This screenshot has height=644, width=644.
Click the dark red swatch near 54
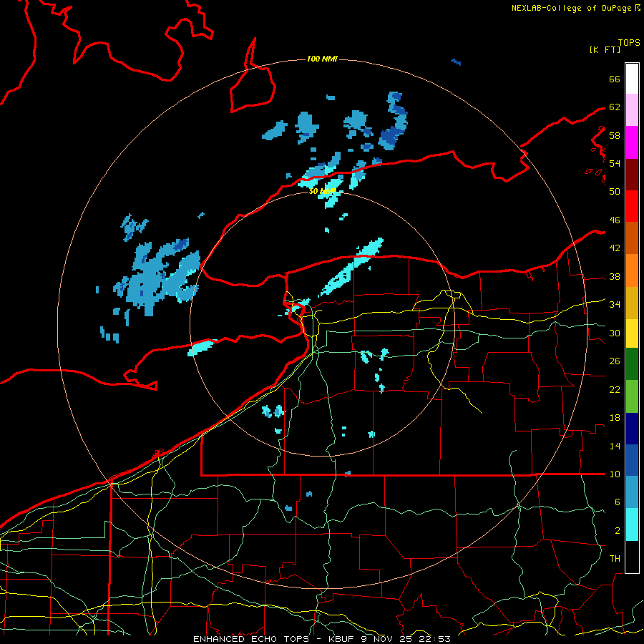tap(632, 174)
